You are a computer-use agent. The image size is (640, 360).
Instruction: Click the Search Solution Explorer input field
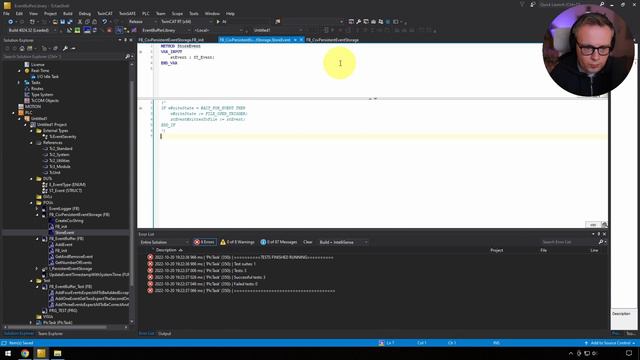(x=63, y=56)
